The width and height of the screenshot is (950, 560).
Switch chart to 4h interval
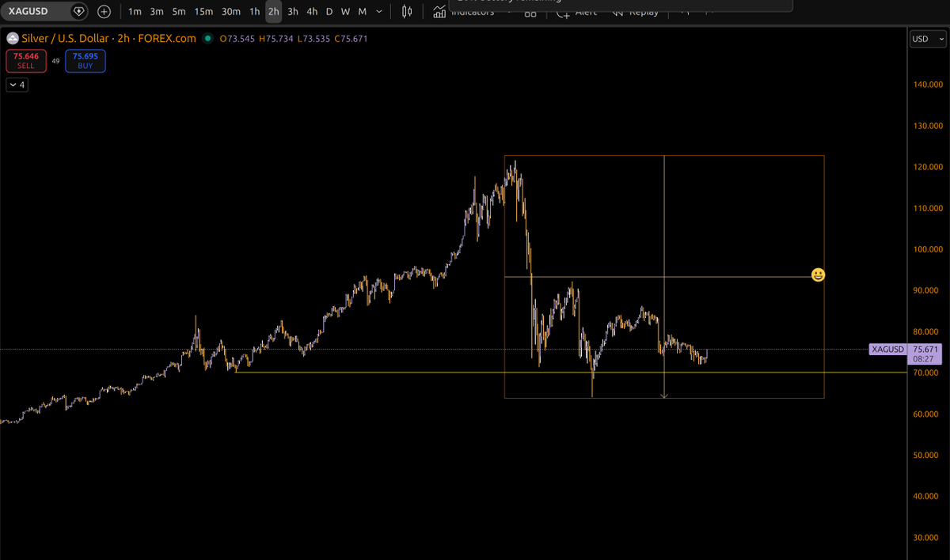pyautogui.click(x=312, y=12)
